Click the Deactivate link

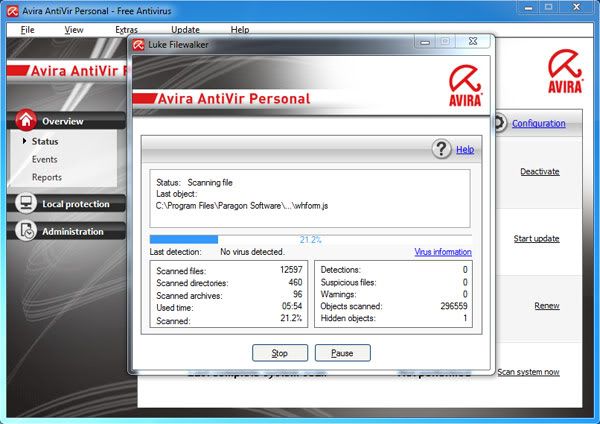point(539,171)
